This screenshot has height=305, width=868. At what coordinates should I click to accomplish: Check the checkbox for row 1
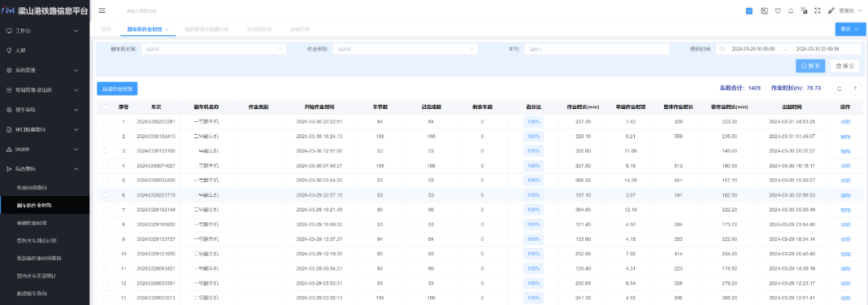coord(105,121)
